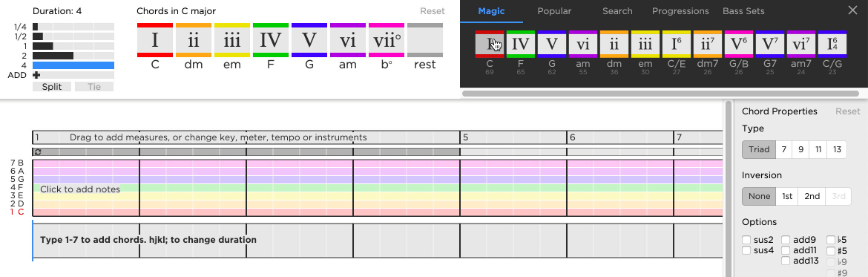Open the Progressions tab
Viewport: 868px width, 277px height.
point(680,11)
